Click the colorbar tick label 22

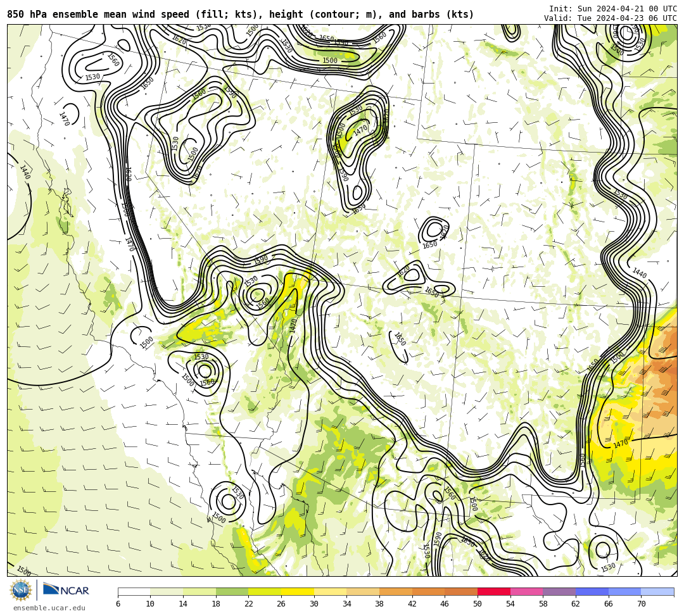click(x=248, y=604)
